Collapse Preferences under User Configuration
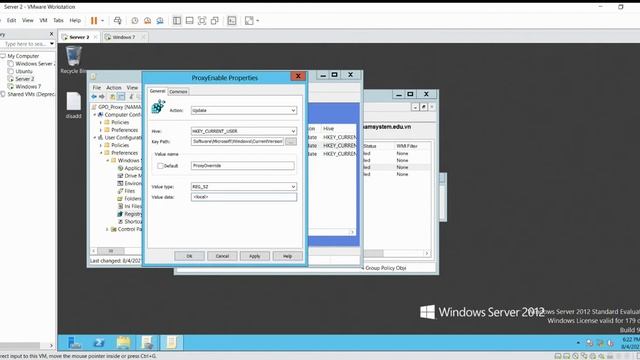This screenshot has width=640, height=360. click(x=101, y=153)
